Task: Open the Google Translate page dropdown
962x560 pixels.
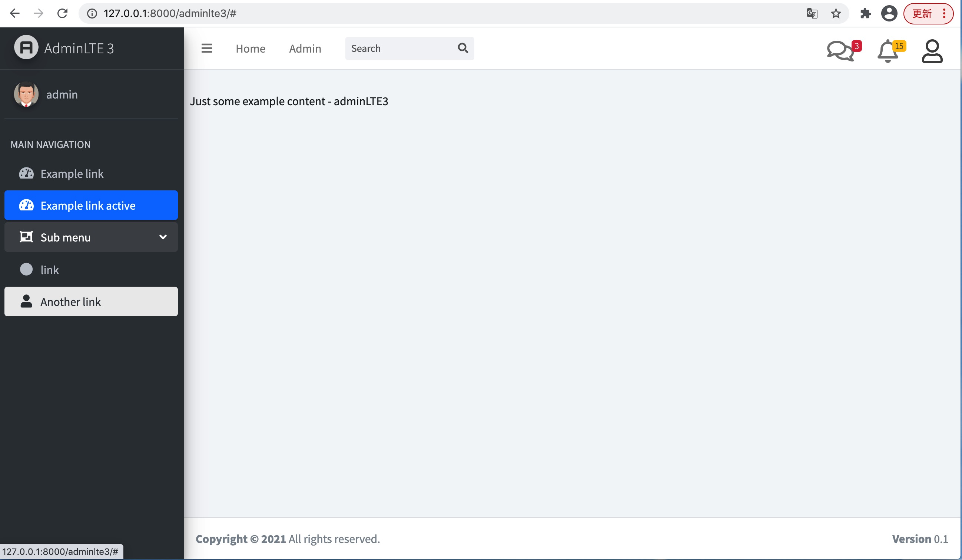Action: coord(812,13)
